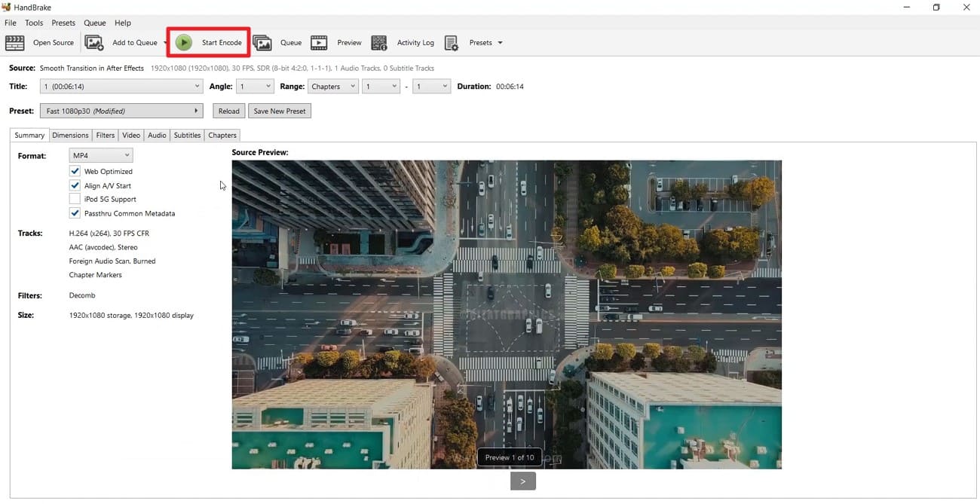Click the Foreign Audio Scan, Burned text
Viewport: 980px width, 504px height.
112,261
